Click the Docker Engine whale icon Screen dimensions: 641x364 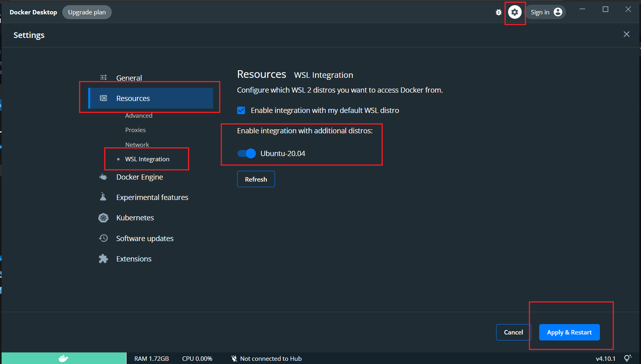tap(103, 177)
